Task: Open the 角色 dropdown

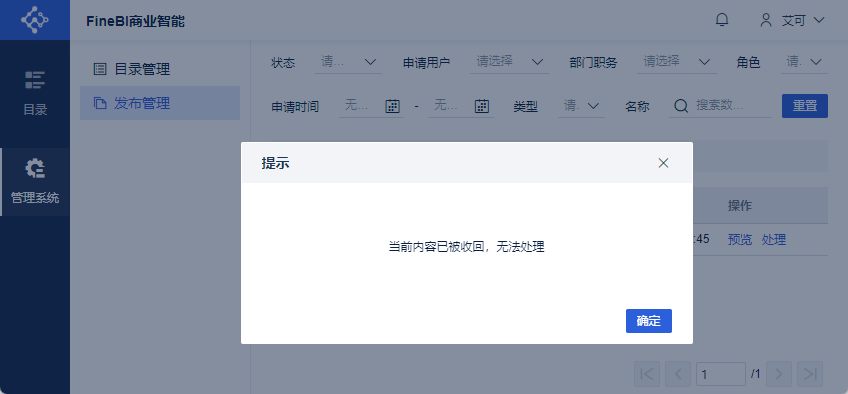Action: [x=804, y=62]
